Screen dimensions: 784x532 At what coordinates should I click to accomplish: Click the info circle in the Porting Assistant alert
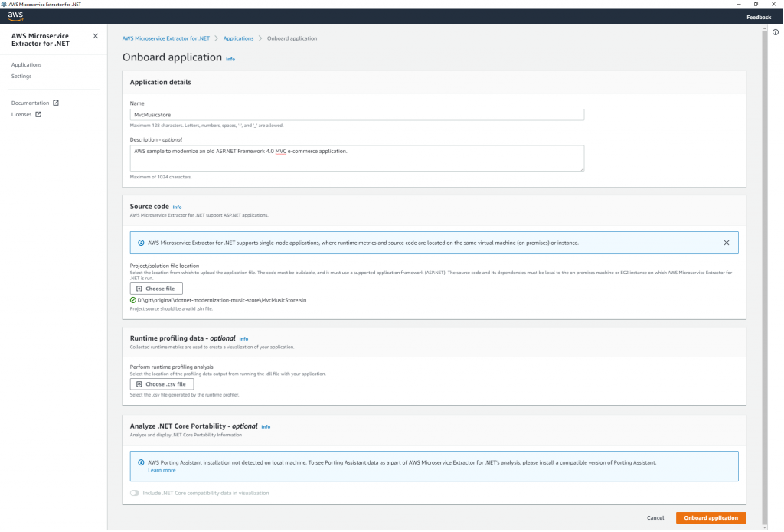click(x=139, y=461)
